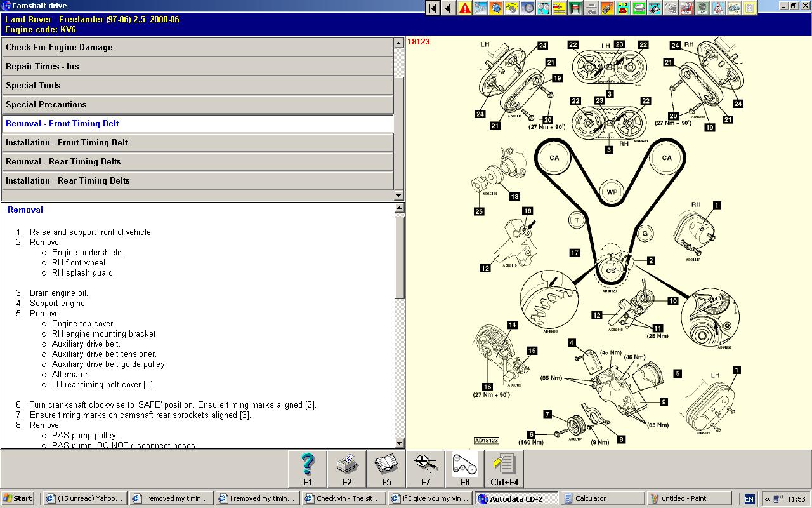The height and width of the screenshot is (508, 812).
Task: Switch to untitled - Paint taskbar window
Action: [x=689, y=498]
